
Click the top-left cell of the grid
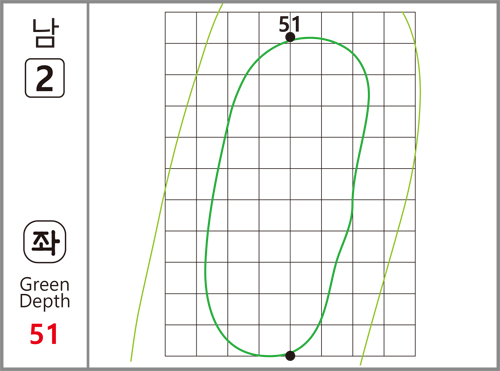click(x=181, y=28)
